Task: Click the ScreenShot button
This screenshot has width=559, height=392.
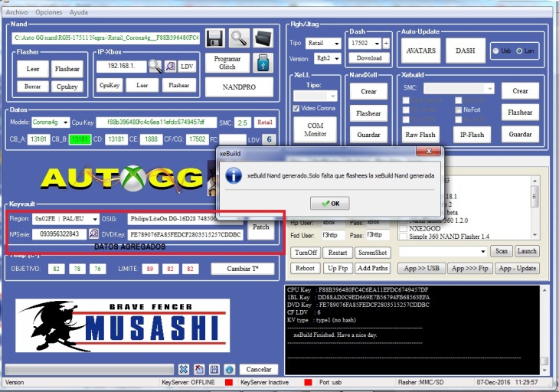Action: pos(373,253)
